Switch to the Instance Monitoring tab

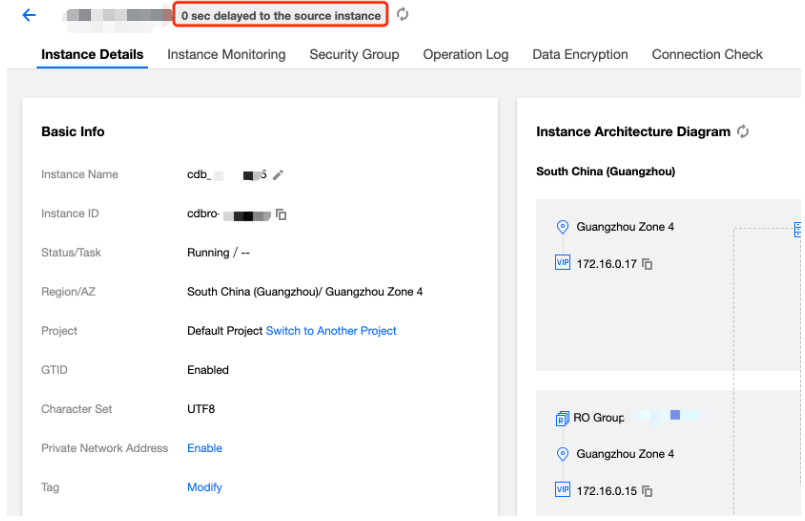pos(226,55)
